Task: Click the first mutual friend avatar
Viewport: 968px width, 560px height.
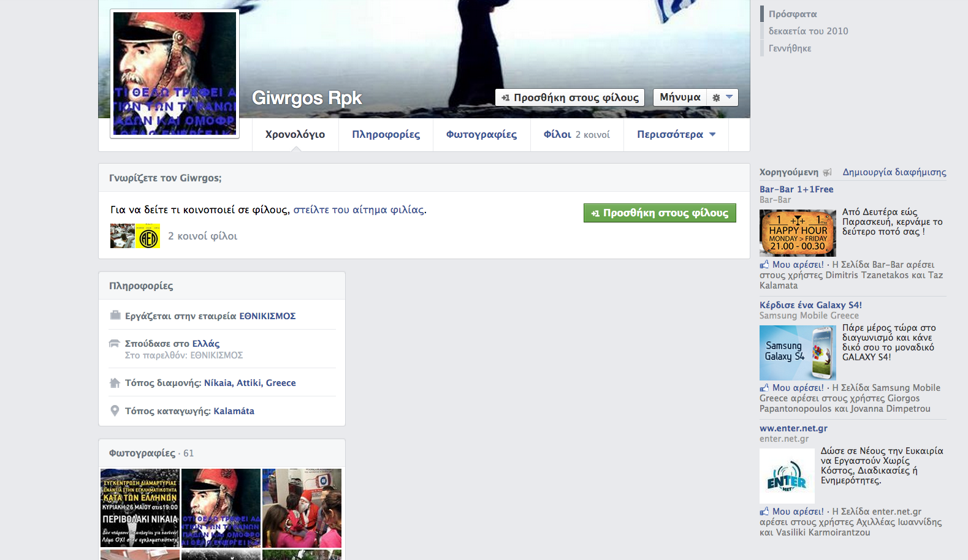Action: tap(122, 236)
